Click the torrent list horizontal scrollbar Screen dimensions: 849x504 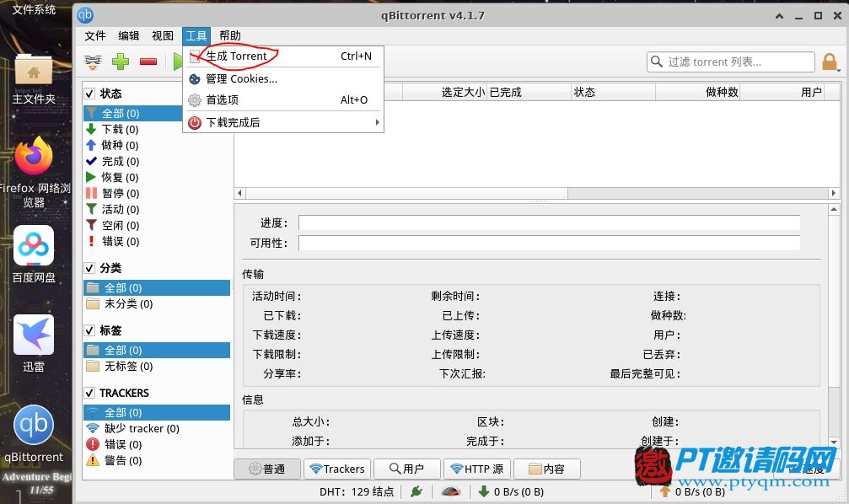(x=400, y=193)
